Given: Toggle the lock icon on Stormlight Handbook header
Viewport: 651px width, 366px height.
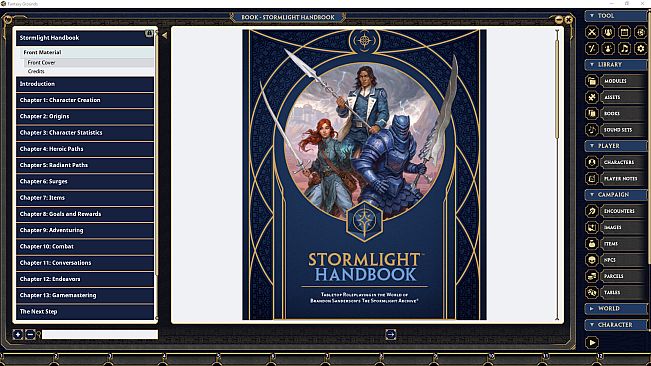Looking at the screenshot, I should coord(149,33).
